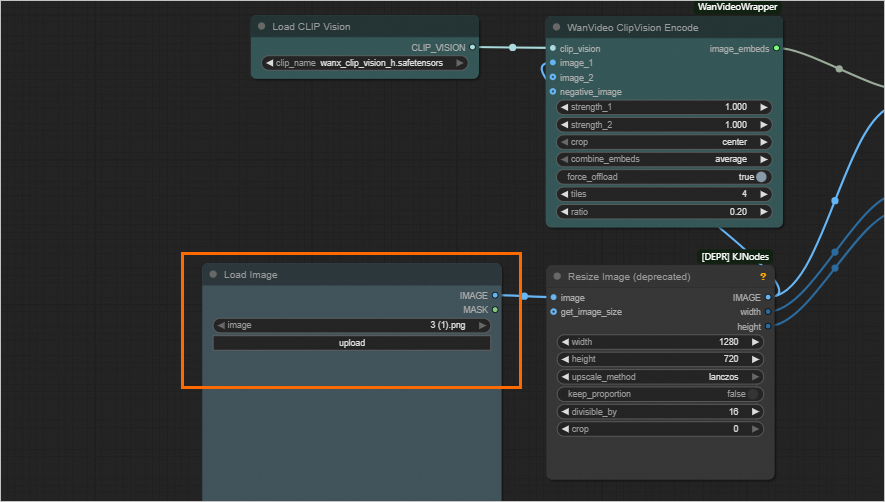This screenshot has width=885, height=502.
Task: Click the MASK output port
Action: coord(494,310)
